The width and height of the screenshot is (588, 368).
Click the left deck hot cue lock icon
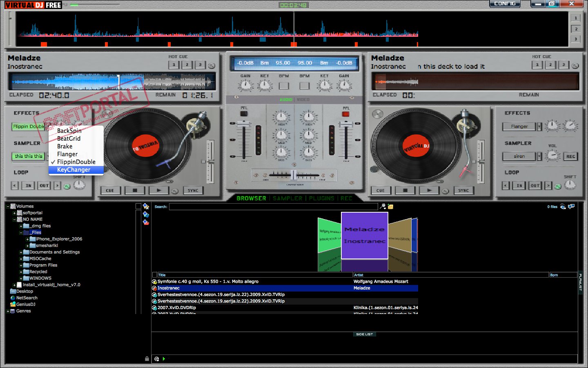[x=212, y=65]
